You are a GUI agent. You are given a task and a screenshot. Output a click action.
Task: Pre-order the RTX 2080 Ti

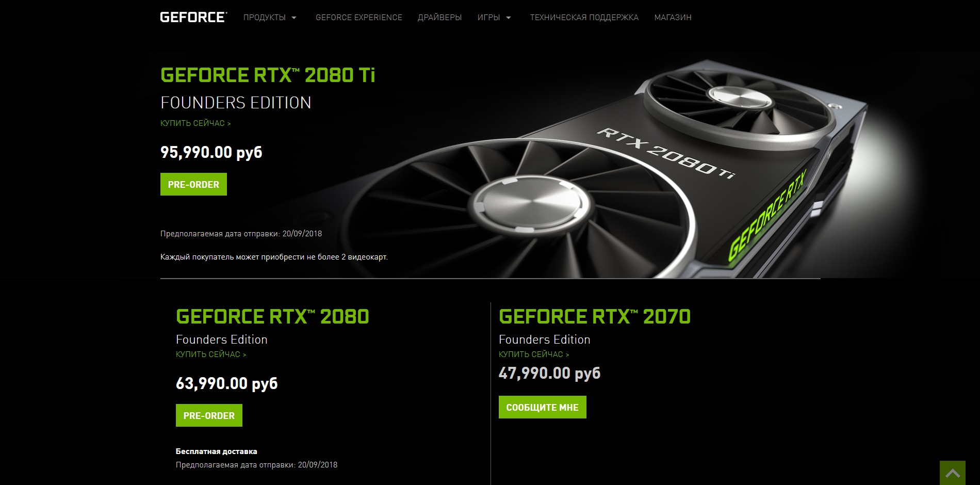coord(193,184)
